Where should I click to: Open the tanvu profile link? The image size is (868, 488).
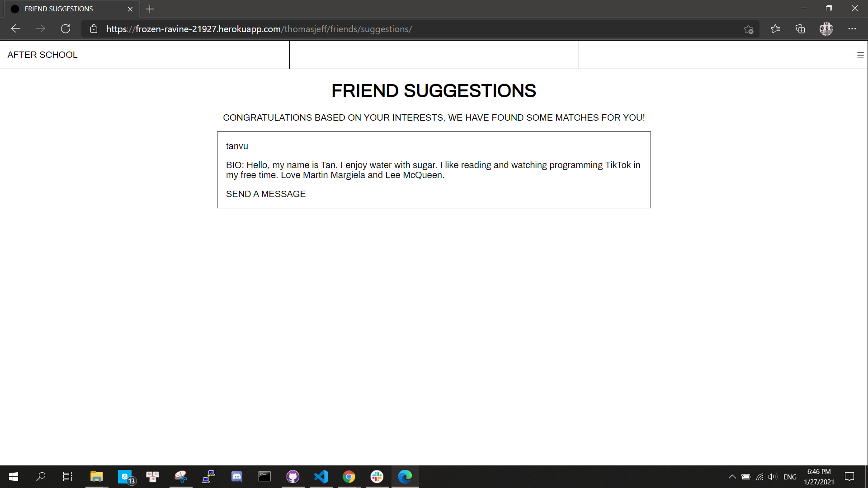pos(237,146)
